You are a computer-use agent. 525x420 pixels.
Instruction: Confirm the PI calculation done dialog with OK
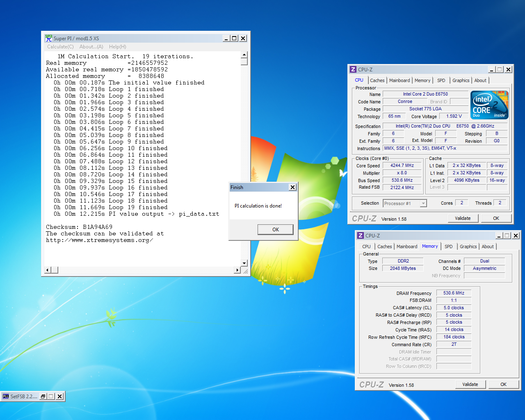(275, 230)
